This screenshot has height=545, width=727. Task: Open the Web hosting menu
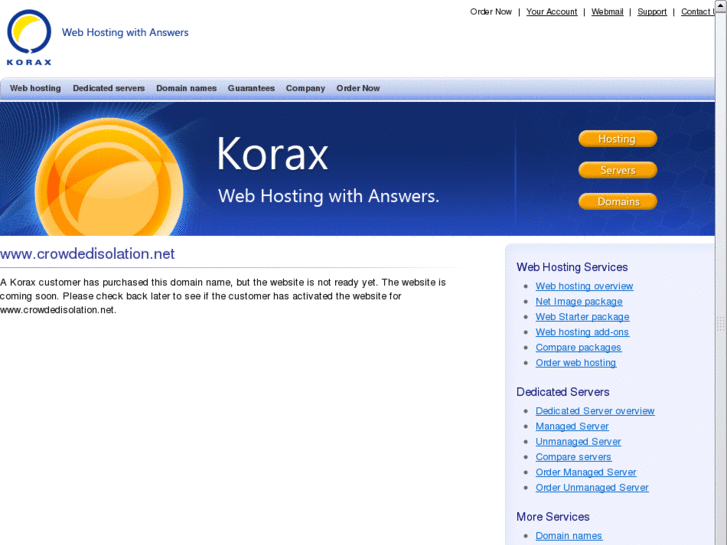click(x=35, y=88)
